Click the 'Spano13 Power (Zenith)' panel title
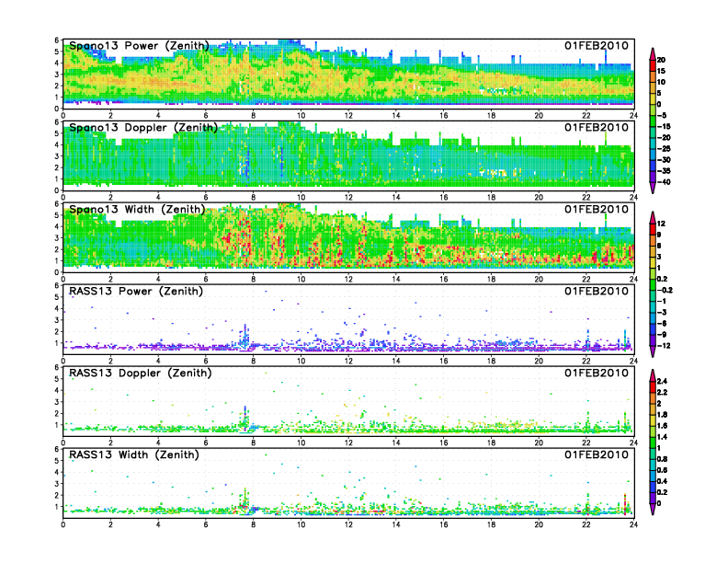Viewport: 728px width, 563px height. pyautogui.click(x=139, y=45)
